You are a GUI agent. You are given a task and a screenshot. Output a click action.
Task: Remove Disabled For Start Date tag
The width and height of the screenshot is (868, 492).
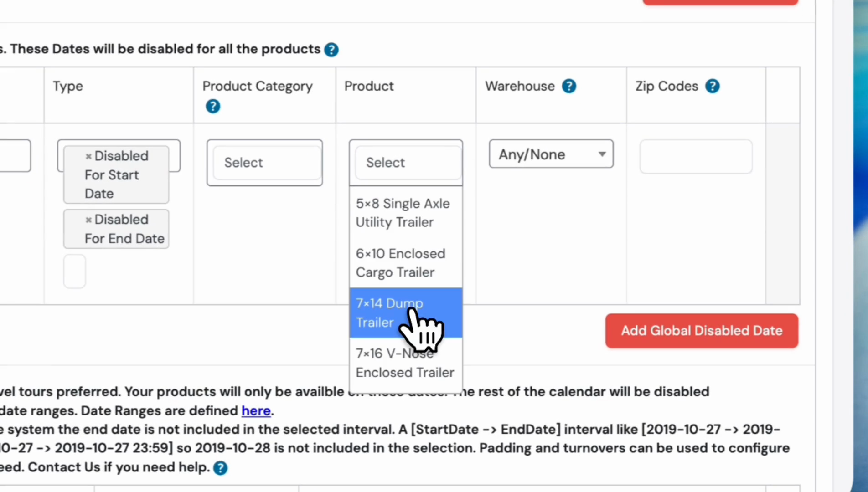[x=88, y=156]
